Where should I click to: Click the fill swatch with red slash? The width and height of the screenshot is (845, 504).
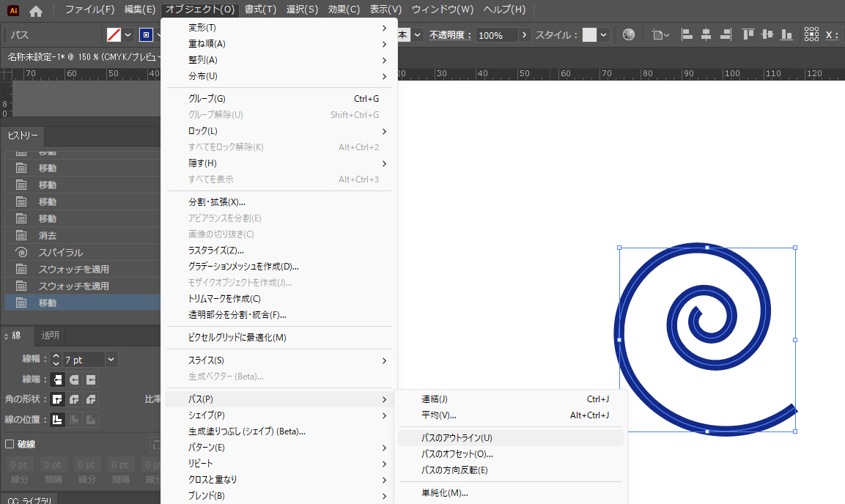pos(114,34)
